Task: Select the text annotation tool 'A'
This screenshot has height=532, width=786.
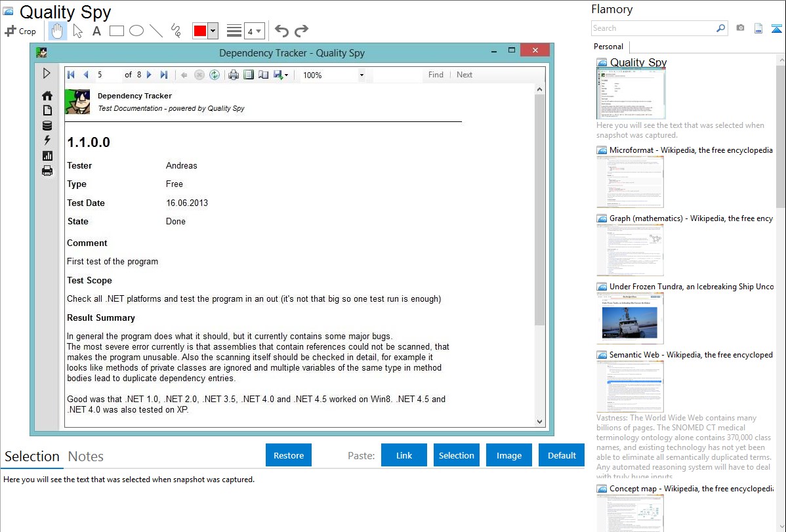Action: click(x=96, y=31)
